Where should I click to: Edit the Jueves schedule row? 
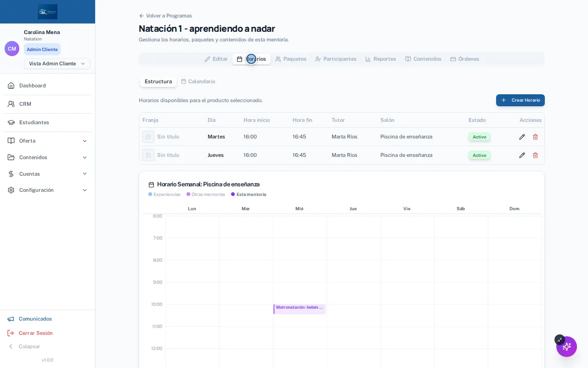[522, 155]
